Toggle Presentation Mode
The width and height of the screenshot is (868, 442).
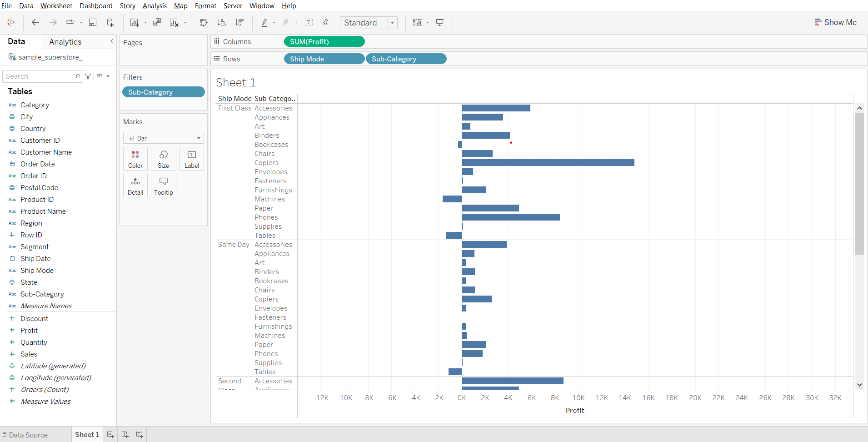point(439,22)
